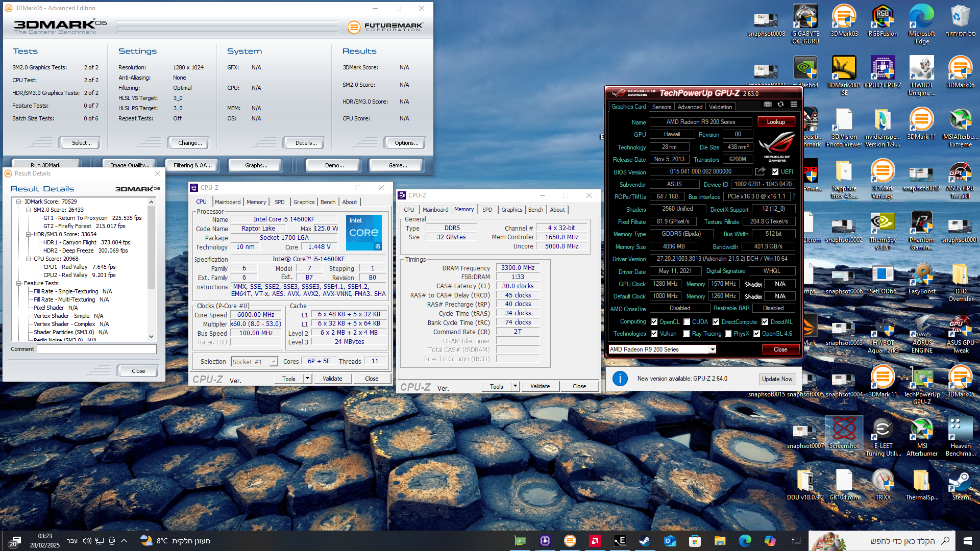Viewport: 980px width, 551px height.
Task: Click the Comment field in Result Details
Action: (x=96, y=349)
